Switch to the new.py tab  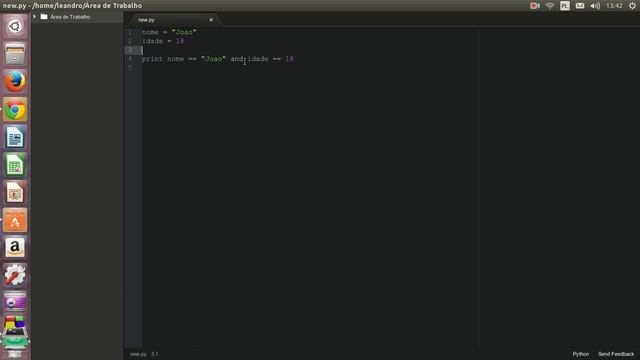coord(146,20)
